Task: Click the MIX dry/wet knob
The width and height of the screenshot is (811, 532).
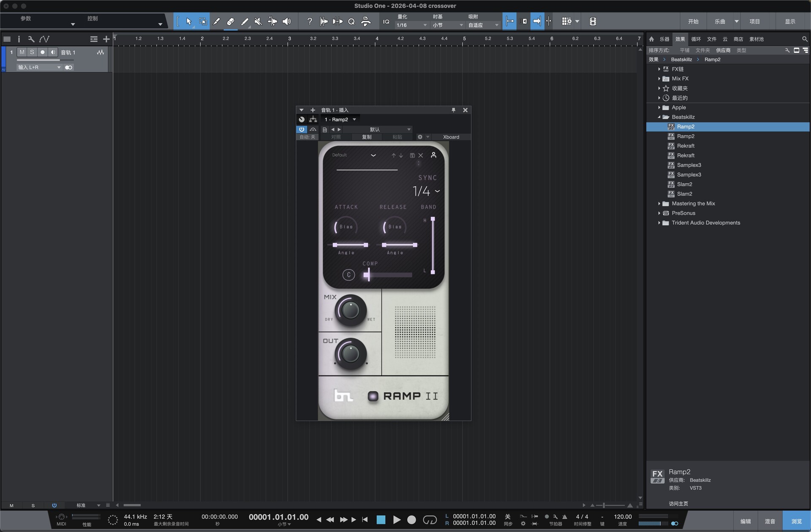Action: tap(350, 310)
